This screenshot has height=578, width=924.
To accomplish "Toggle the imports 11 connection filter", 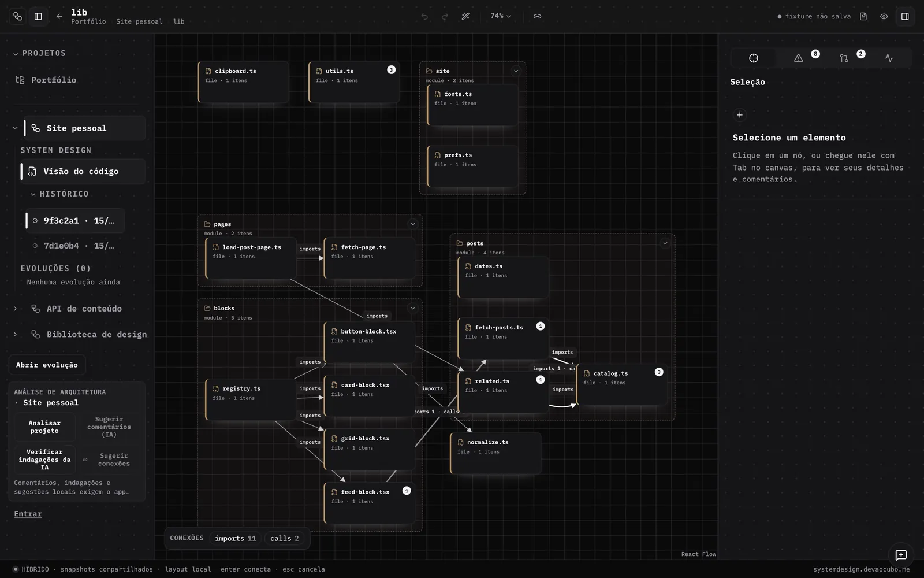I will point(236,538).
